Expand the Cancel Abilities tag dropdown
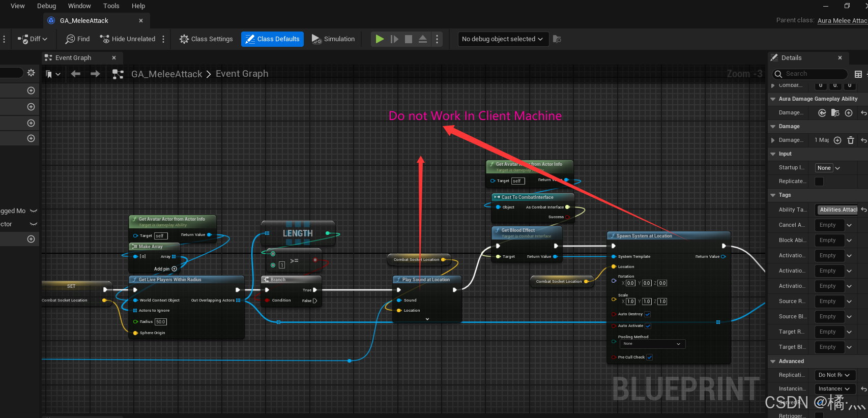The width and height of the screenshot is (868, 418). click(x=849, y=225)
